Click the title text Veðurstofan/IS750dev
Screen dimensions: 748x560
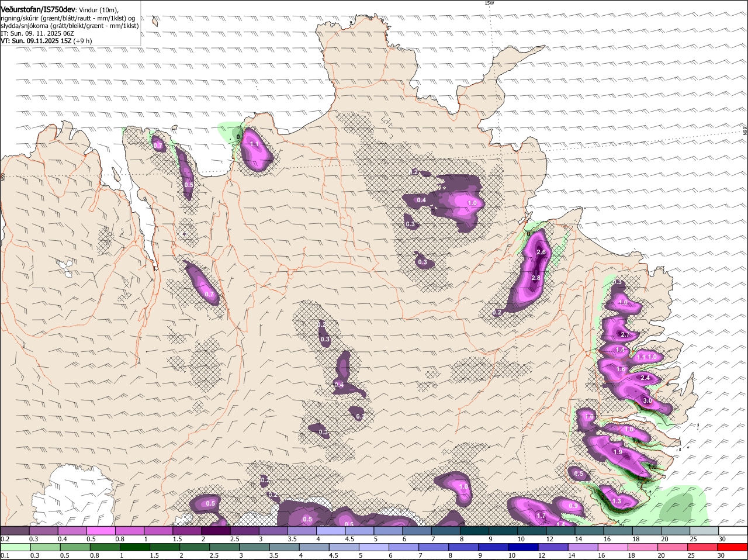coord(38,9)
